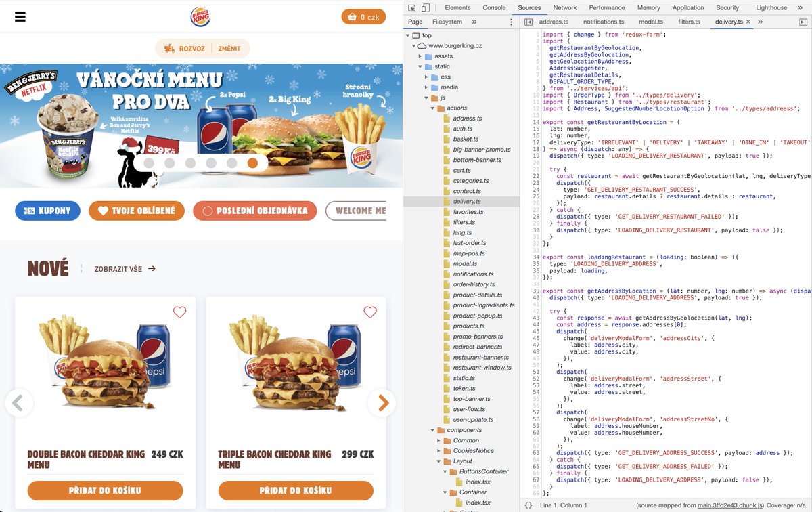Expand the assets folder
The width and height of the screenshot is (812, 512).
(420, 56)
